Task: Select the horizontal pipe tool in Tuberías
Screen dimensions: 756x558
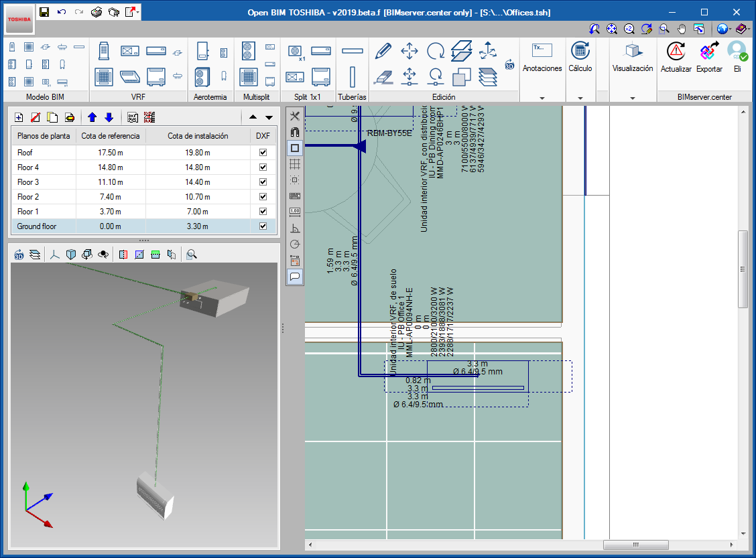Action: pos(352,51)
